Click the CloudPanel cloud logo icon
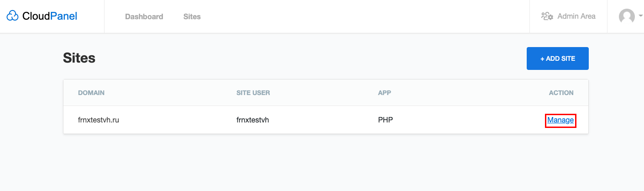 click(x=13, y=16)
